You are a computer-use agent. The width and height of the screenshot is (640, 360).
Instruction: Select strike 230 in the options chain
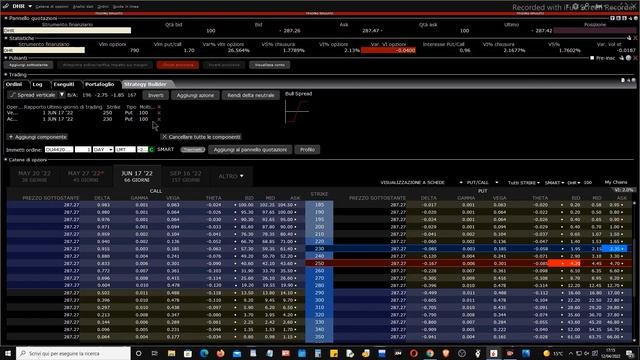coord(319,249)
